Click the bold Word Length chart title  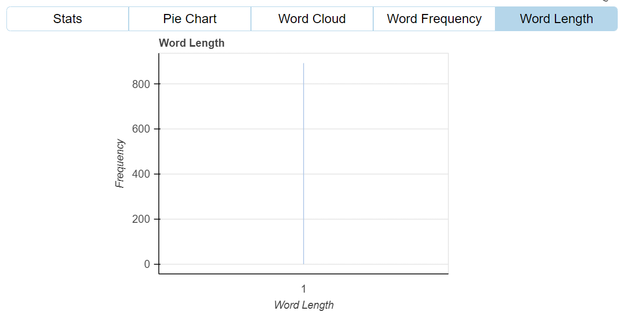tap(192, 43)
